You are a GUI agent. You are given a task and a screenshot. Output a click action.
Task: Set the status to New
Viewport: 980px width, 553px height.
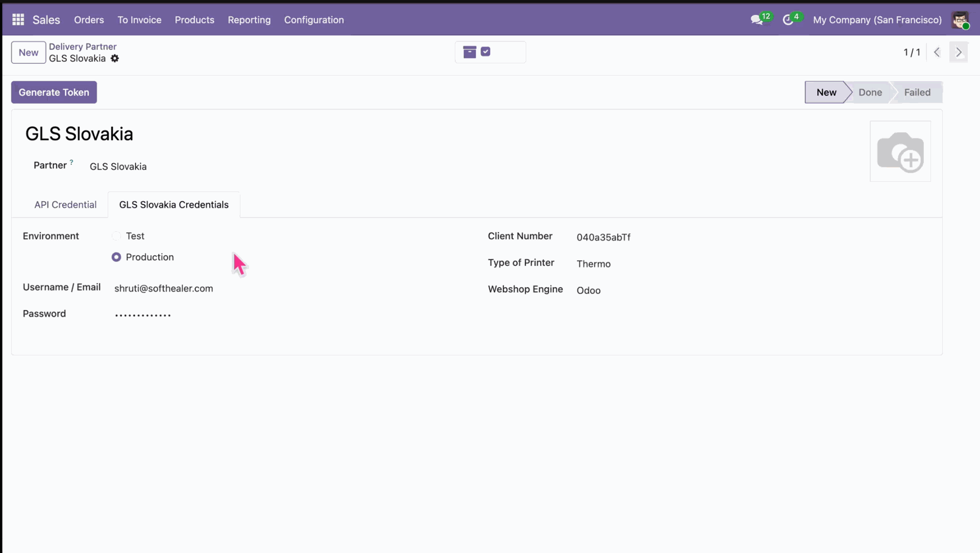825,92
